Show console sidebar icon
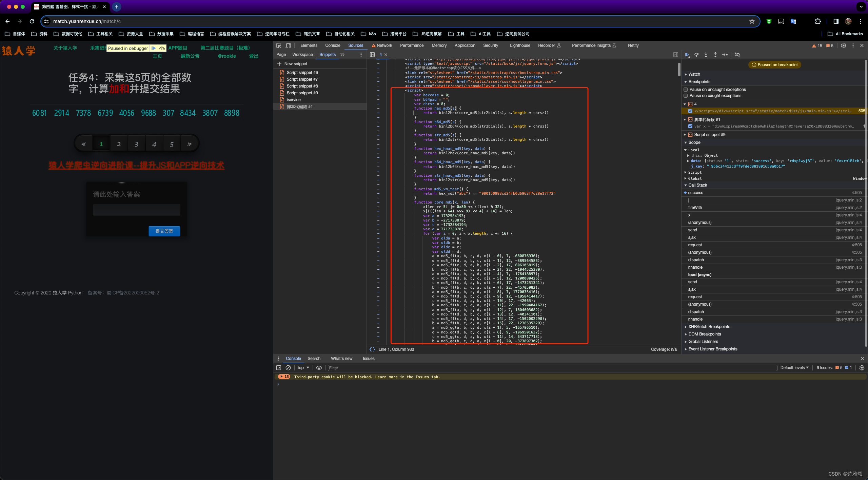Viewport: 868px width, 480px height. [x=279, y=368]
